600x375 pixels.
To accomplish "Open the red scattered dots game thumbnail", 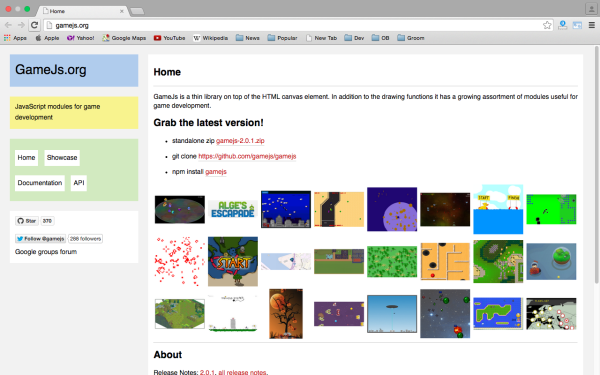I will pos(180,261).
